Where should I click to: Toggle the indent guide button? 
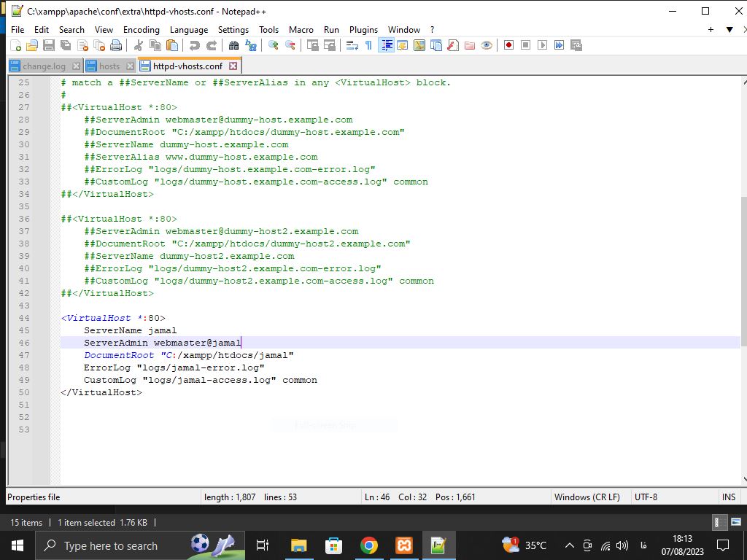pyautogui.click(x=386, y=45)
